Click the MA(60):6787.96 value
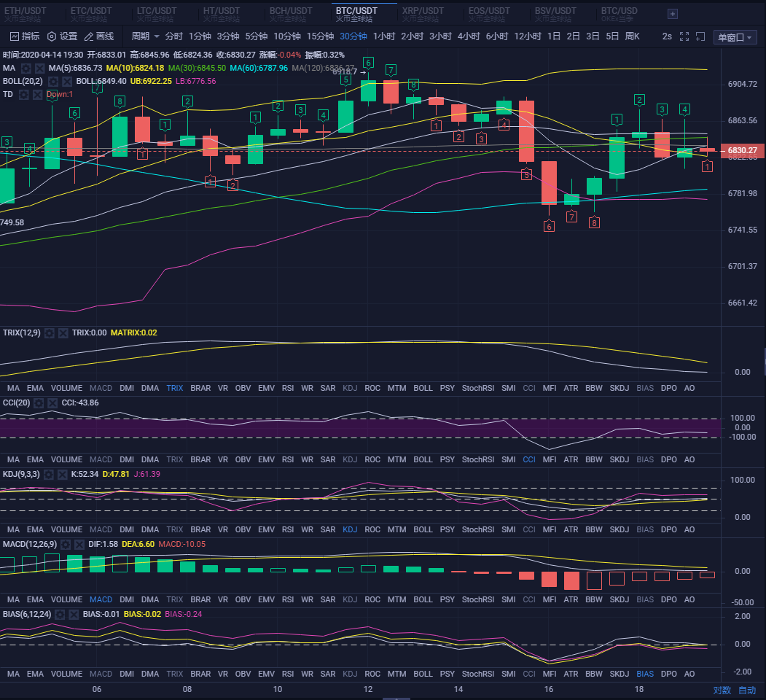The height and width of the screenshot is (700, 766). pos(259,68)
